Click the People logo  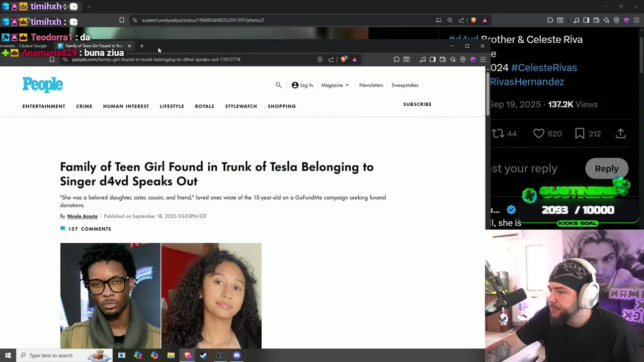[x=43, y=85]
